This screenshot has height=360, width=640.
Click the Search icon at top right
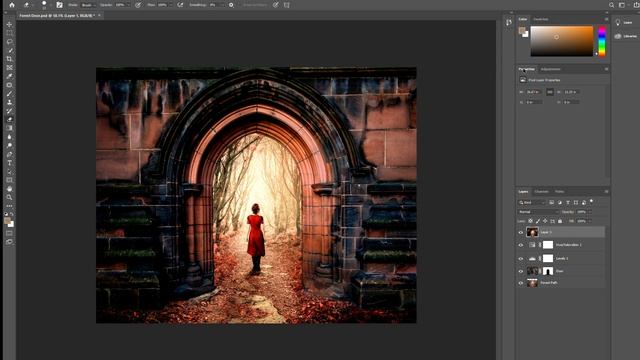click(x=611, y=5)
